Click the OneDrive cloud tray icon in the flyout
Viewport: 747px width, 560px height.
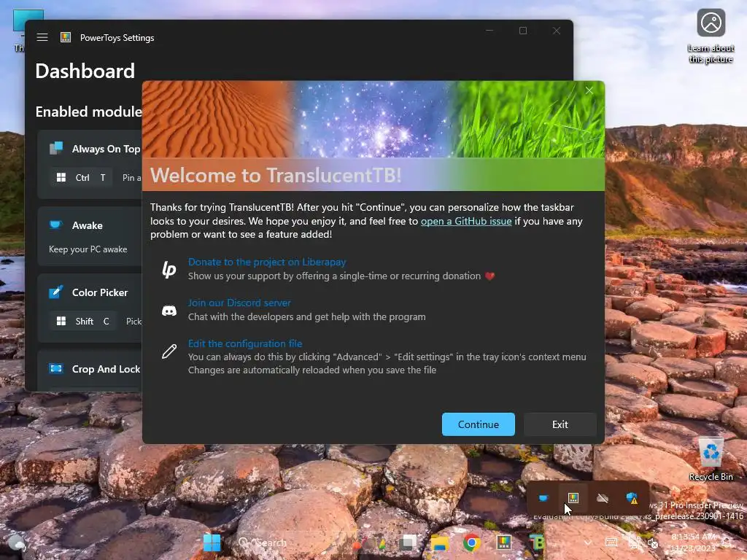pos(603,498)
